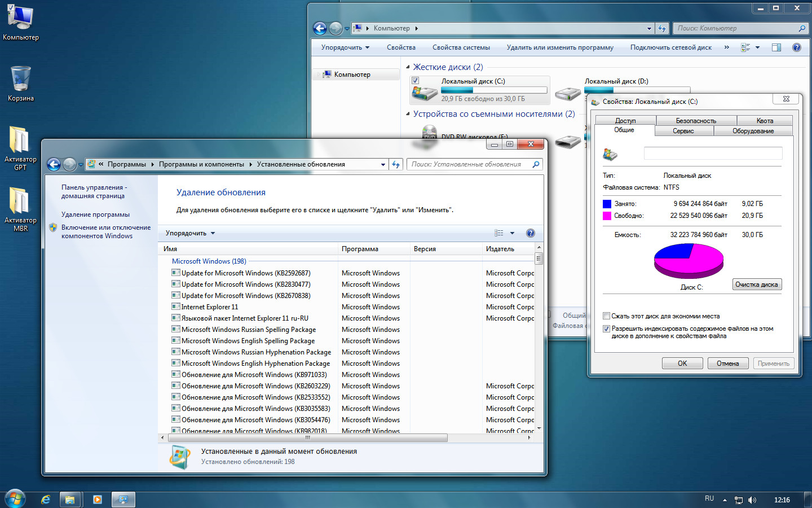
Task: Click the network tray icon
Action: point(739,500)
